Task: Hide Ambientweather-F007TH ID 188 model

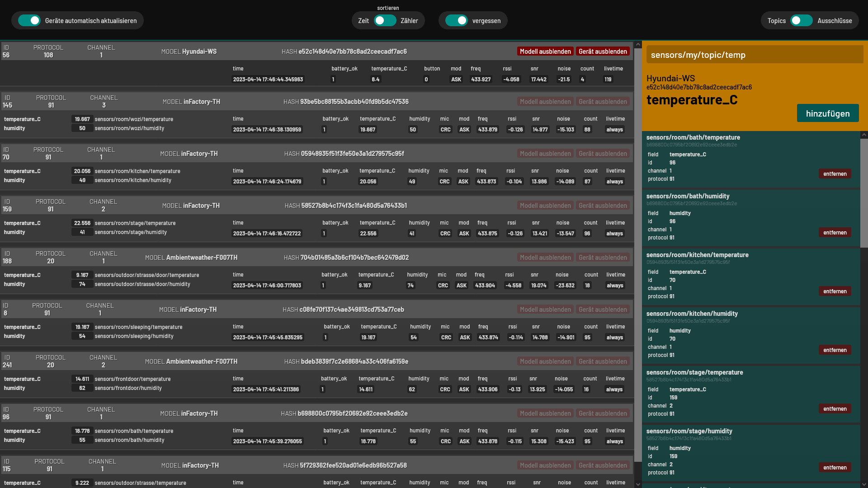Action: pos(545,258)
